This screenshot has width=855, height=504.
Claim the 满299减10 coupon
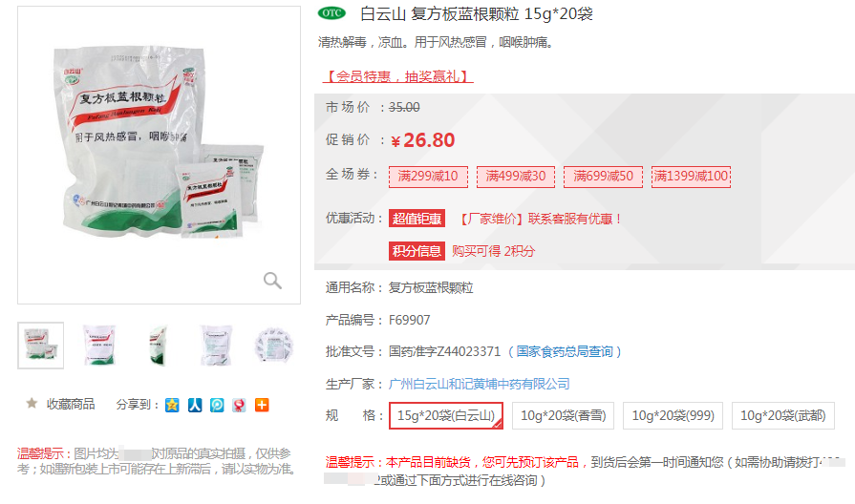(x=428, y=177)
